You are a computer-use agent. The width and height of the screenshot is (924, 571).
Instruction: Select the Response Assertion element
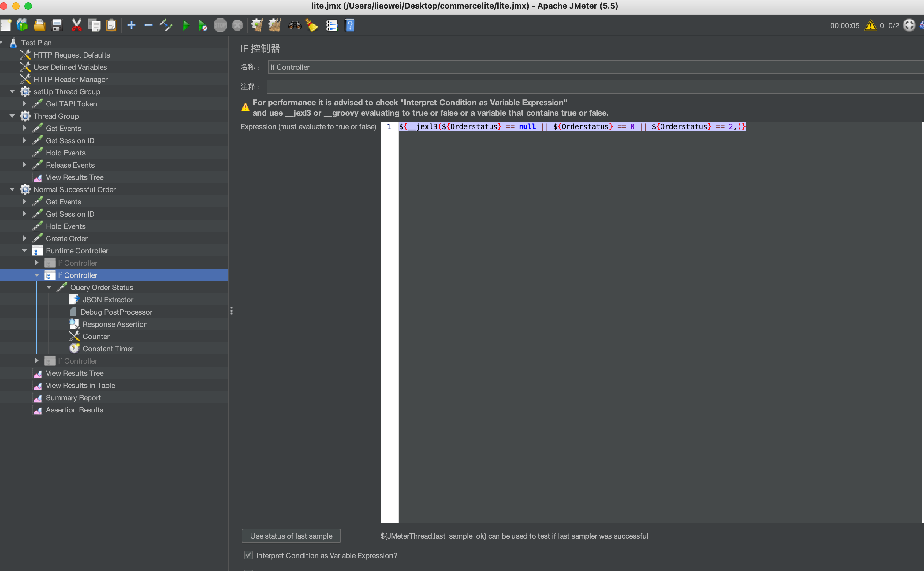[115, 324]
